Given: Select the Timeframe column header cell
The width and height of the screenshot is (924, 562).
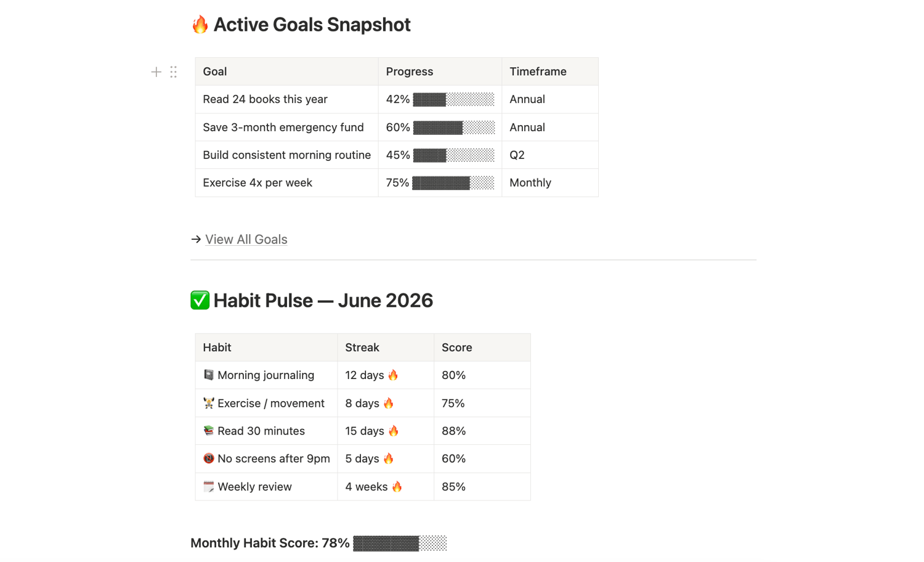Looking at the screenshot, I should pos(550,71).
